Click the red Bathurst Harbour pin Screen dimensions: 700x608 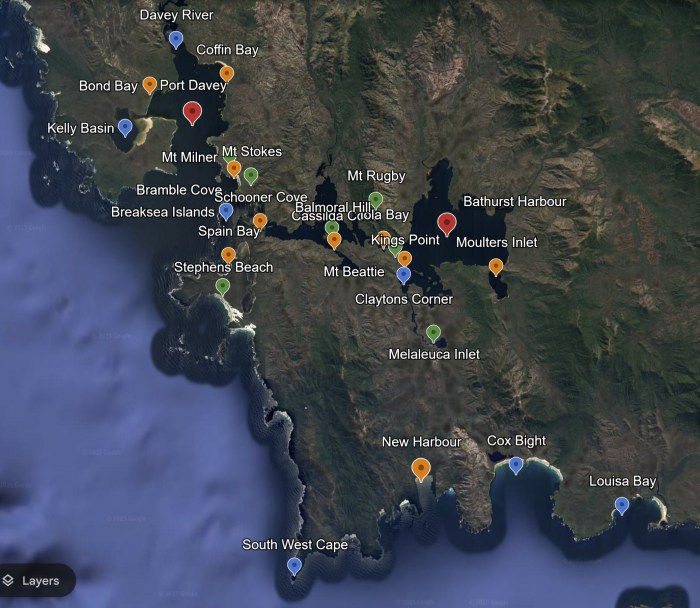tap(446, 225)
